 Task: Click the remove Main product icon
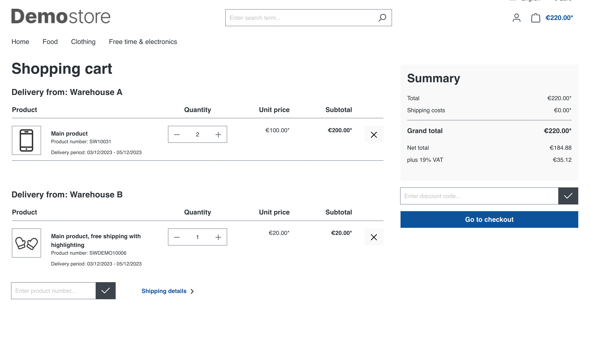374,134
